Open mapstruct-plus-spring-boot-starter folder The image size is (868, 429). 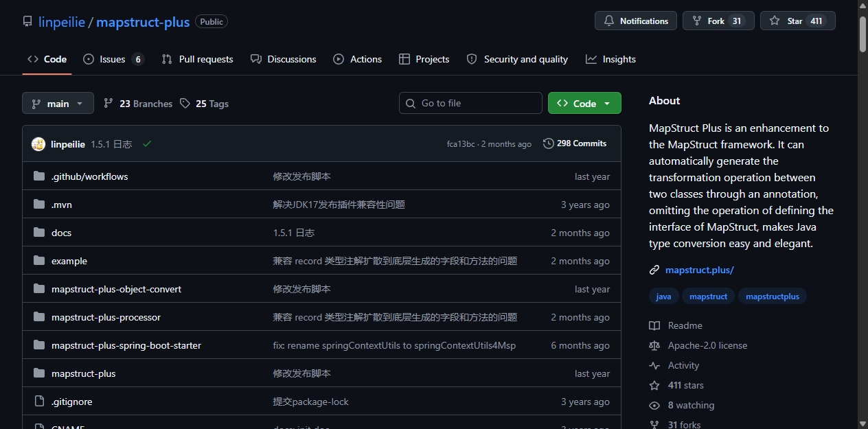126,345
